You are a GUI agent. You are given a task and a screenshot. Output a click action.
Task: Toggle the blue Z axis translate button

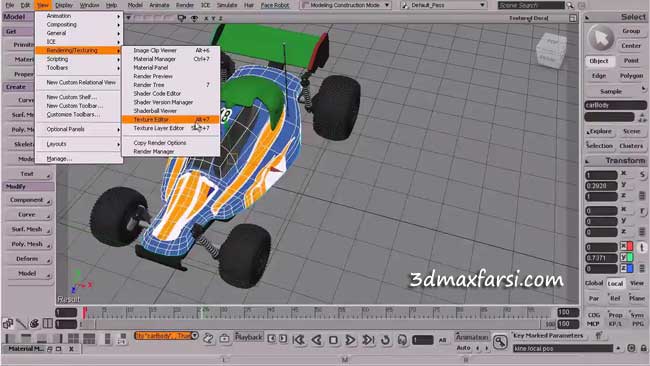click(626, 269)
